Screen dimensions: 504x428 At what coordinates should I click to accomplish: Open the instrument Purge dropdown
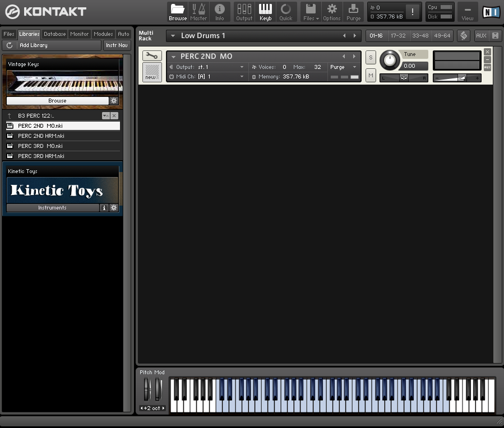click(x=343, y=67)
